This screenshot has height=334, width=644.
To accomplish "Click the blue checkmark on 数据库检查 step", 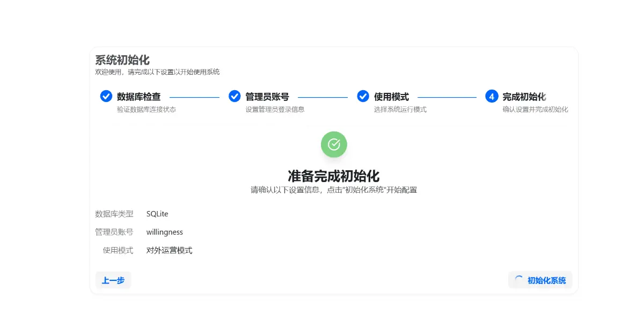I will 105,96.
